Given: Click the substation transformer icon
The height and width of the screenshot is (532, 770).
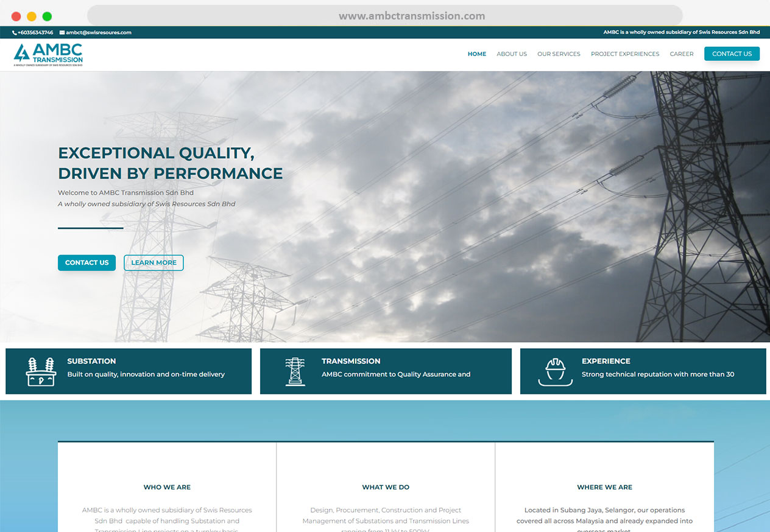Looking at the screenshot, I should pos(41,371).
